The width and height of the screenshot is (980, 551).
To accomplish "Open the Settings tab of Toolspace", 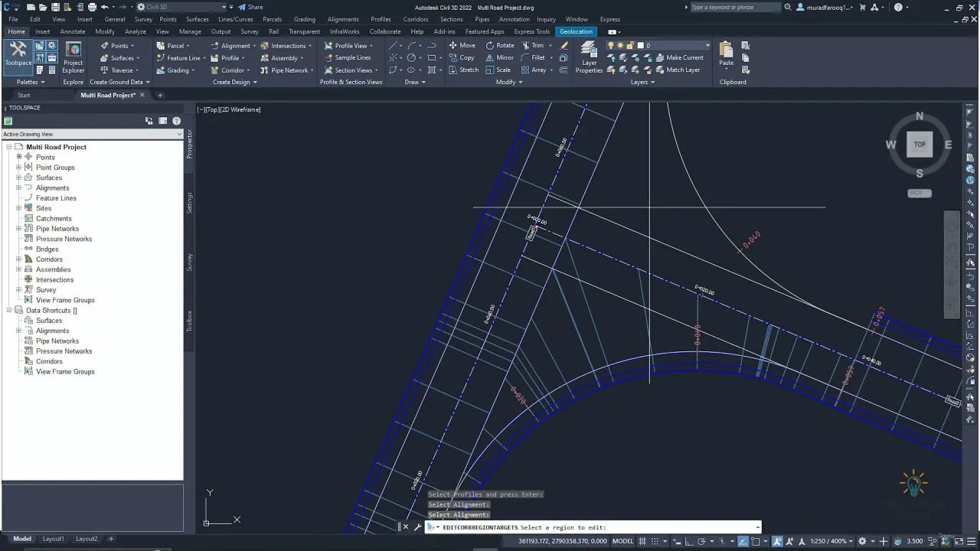I will [190, 203].
